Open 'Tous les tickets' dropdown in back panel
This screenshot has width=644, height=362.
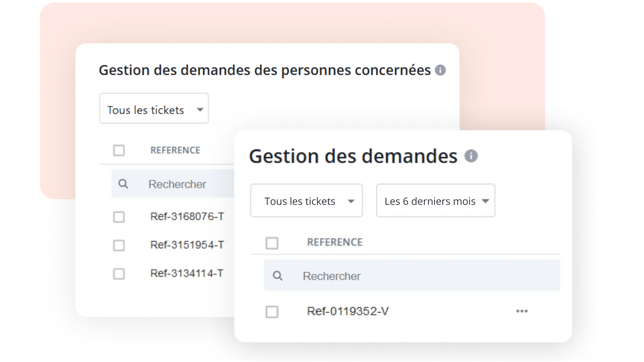(x=154, y=108)
